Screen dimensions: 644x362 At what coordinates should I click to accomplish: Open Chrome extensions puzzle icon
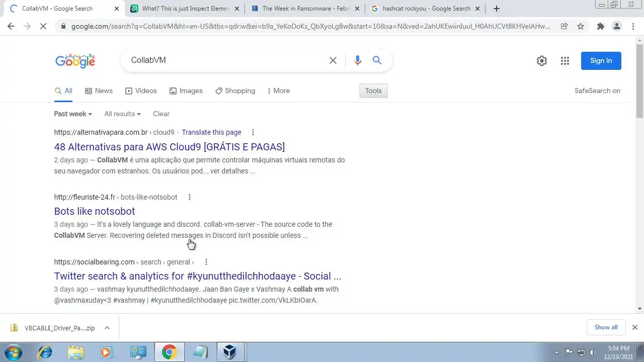(x=600, y=26)
